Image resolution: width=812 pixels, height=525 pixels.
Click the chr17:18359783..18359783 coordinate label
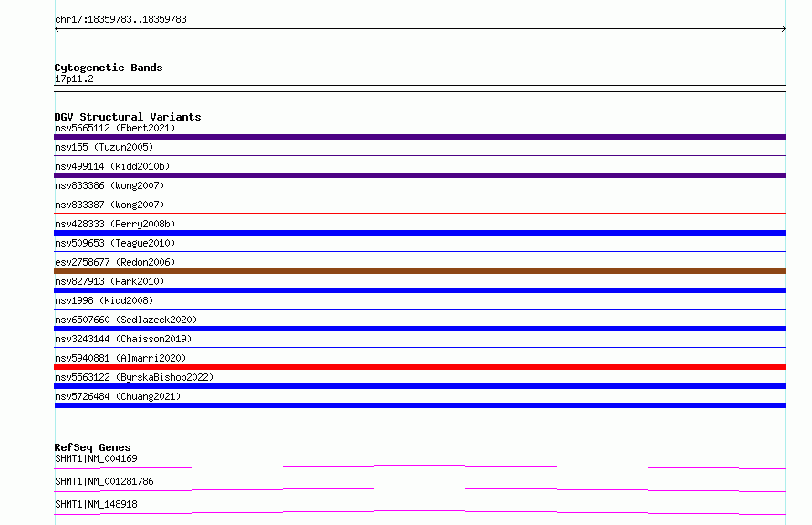click(x=120, y=19)
